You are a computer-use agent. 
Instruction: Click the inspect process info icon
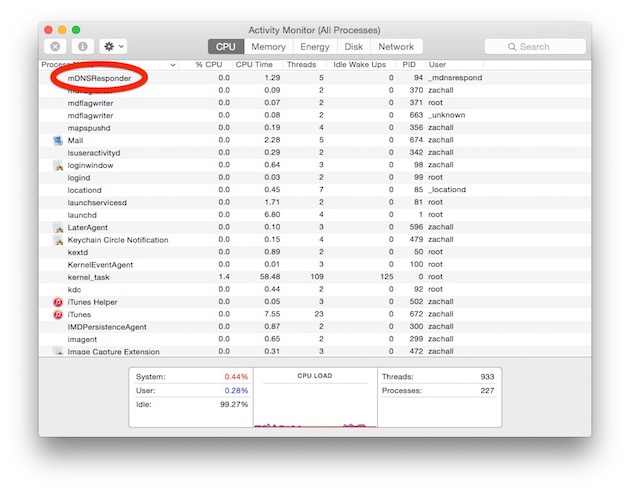(x=83, y=47)
